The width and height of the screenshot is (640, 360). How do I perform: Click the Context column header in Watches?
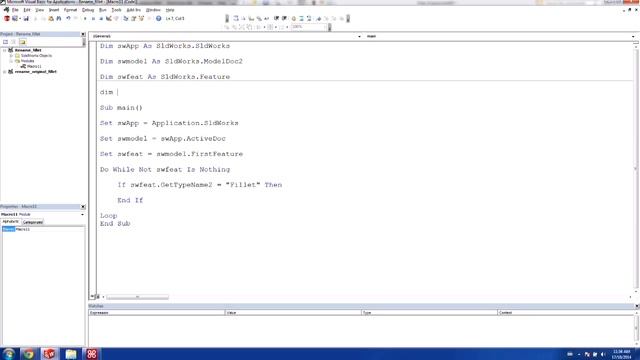[x=566, y=313]
